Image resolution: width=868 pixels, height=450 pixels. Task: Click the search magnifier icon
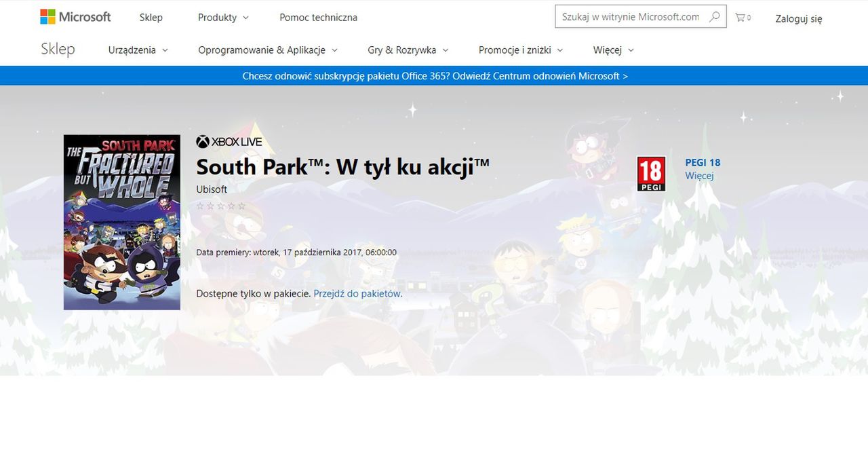pos(715,17)
